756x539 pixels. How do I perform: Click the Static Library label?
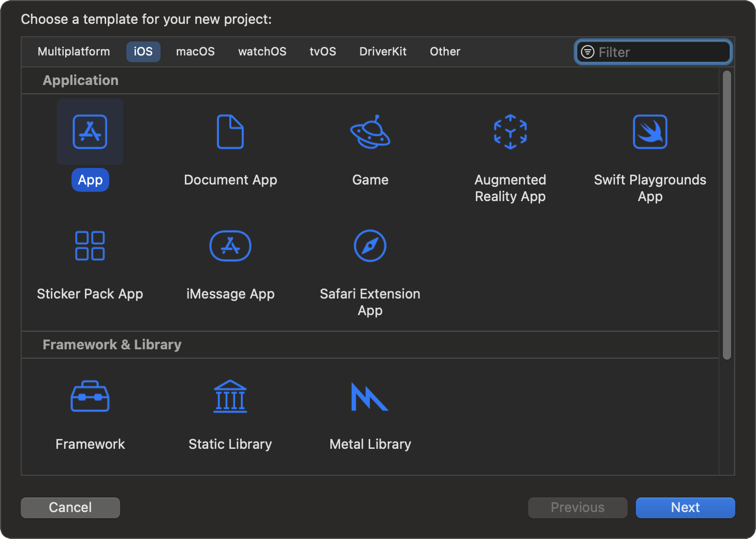pos(230,444)
